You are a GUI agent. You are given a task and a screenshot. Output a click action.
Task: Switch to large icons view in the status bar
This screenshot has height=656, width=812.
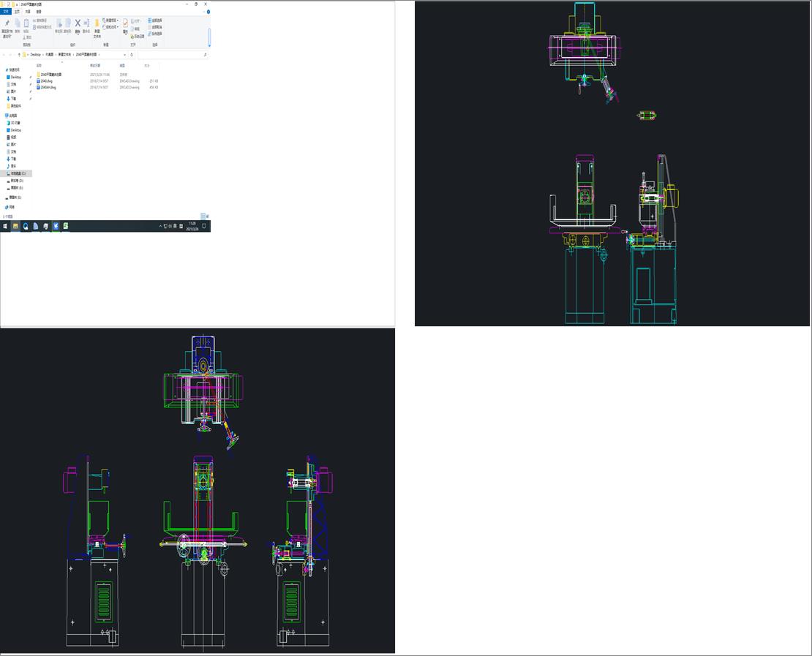tap(208, 216)
